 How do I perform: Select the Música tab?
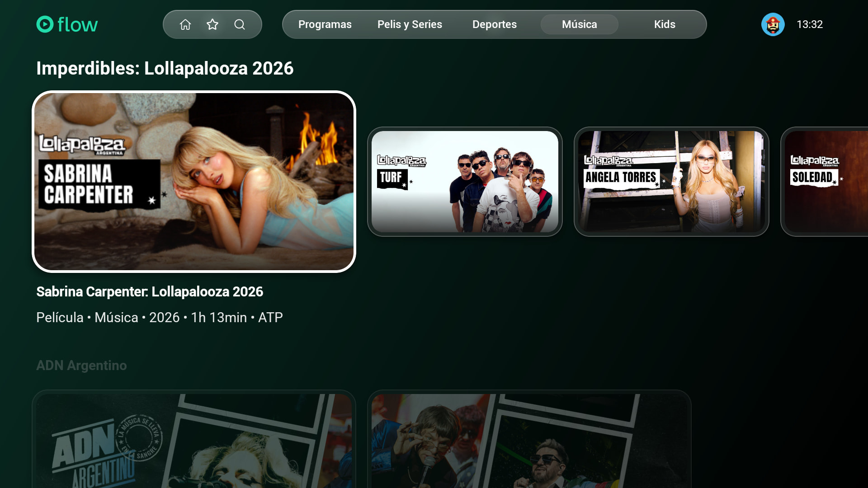(579, 24)
